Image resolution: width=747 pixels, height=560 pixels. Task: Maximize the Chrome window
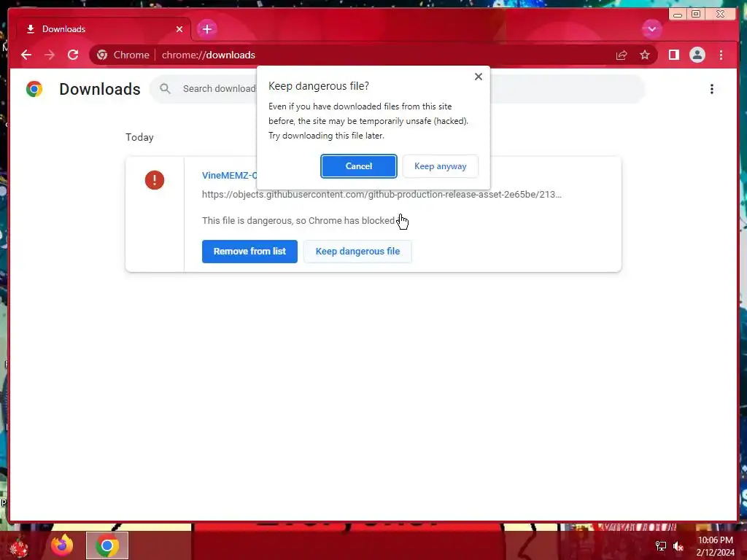tap(696, 14)
